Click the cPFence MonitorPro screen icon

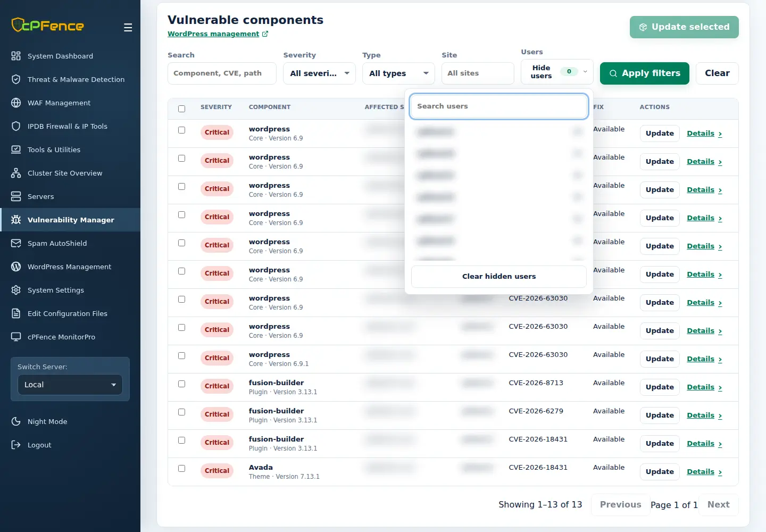coord(16,337)
